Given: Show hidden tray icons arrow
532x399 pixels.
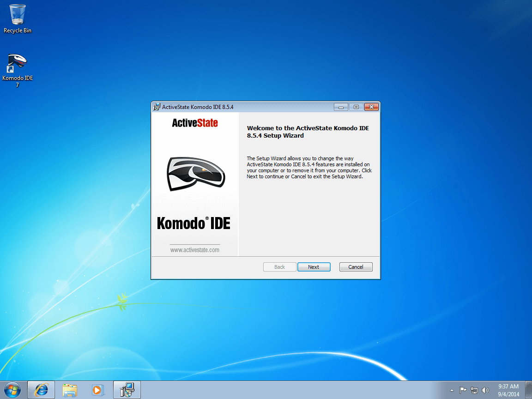Looking at the screenshot, I should (x=452, y=391).
